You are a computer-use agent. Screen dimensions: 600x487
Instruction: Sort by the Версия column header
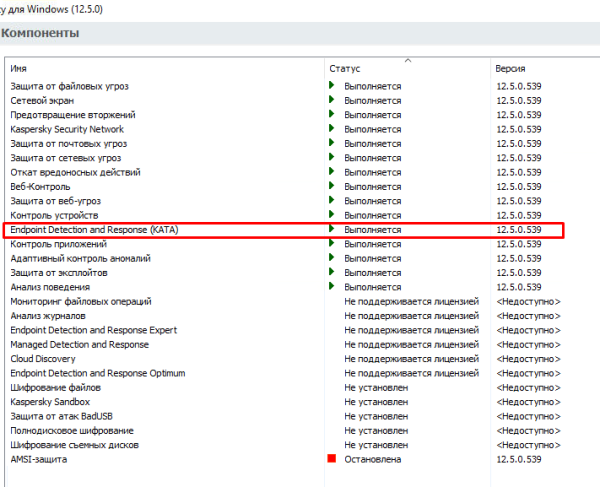510,69
